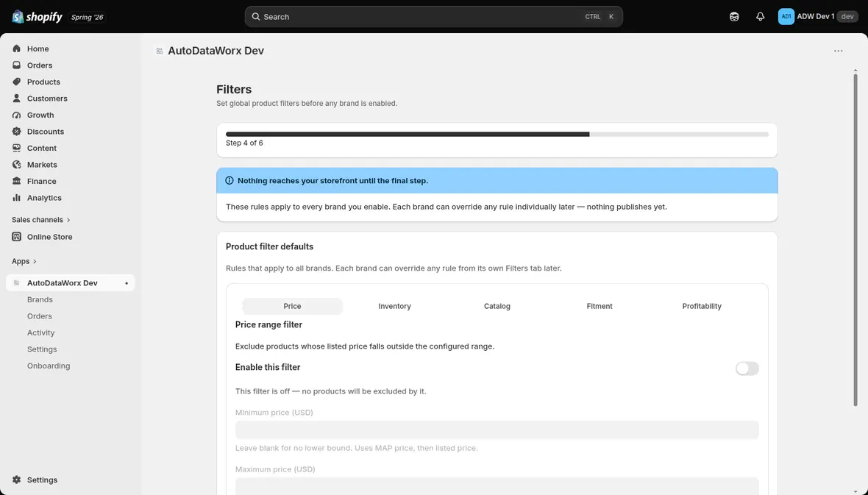The width and height of the screenshot is (868, 495).
Task: Click the Filters page heading
Action: click(x=234, y=89)
